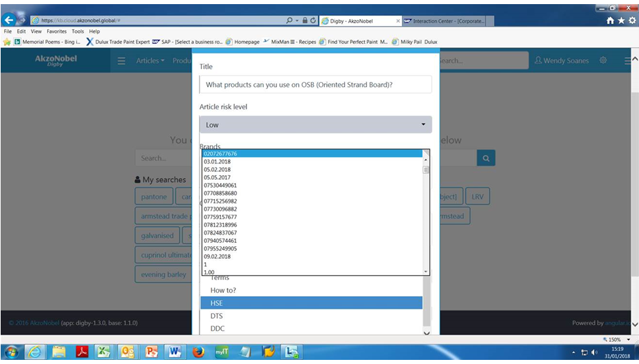Open the Memorial Poems - Bing bookmark
Screen dimensions: 639x364
tap(47, 42)
